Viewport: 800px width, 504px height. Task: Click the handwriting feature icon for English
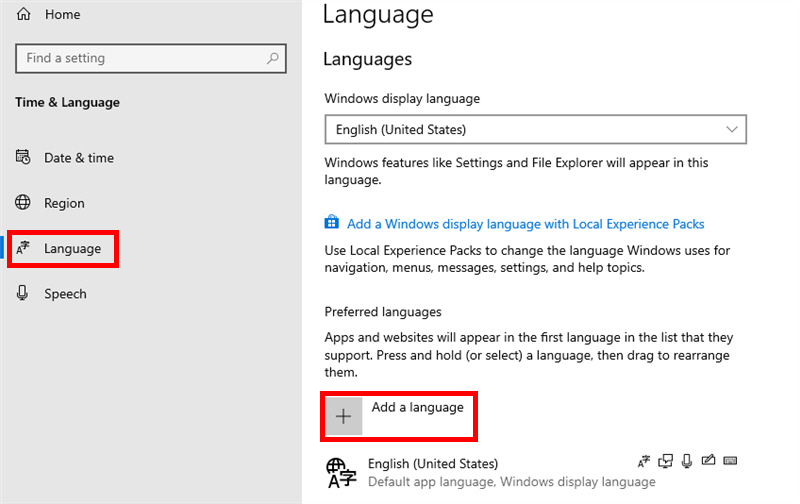pyautogui.click(x=709, y=461)
